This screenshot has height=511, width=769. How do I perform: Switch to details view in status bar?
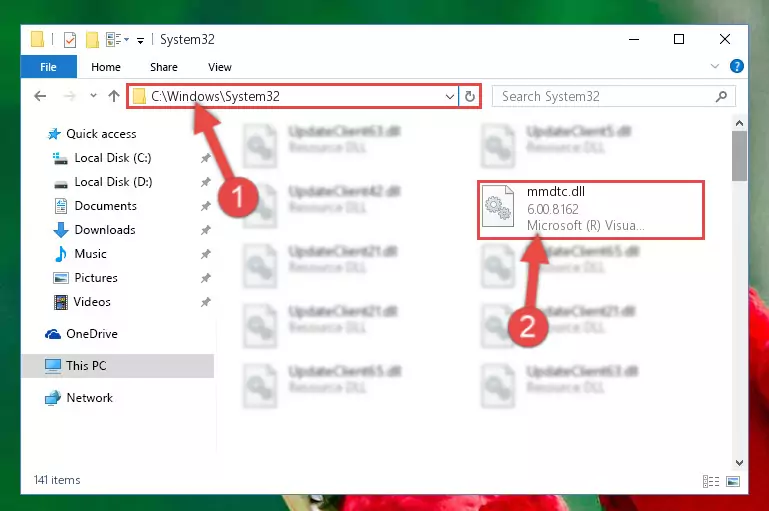pyautogui.click(x=711, y=482)
